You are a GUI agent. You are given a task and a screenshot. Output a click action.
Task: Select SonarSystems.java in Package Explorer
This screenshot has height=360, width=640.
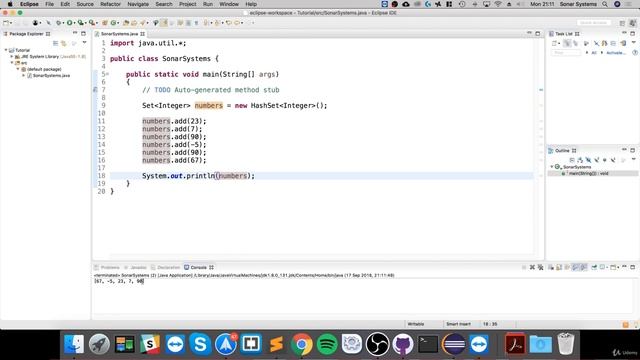coord(51,76)
